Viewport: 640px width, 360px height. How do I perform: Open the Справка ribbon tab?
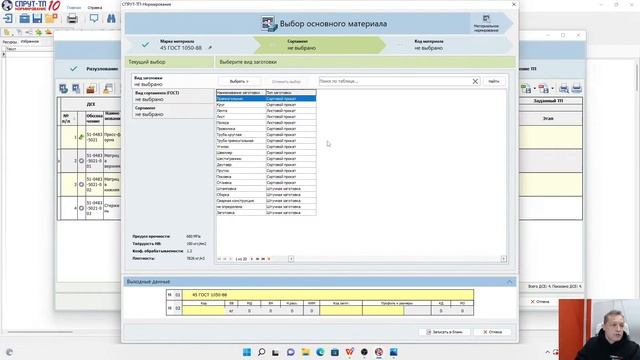point(95,7)
